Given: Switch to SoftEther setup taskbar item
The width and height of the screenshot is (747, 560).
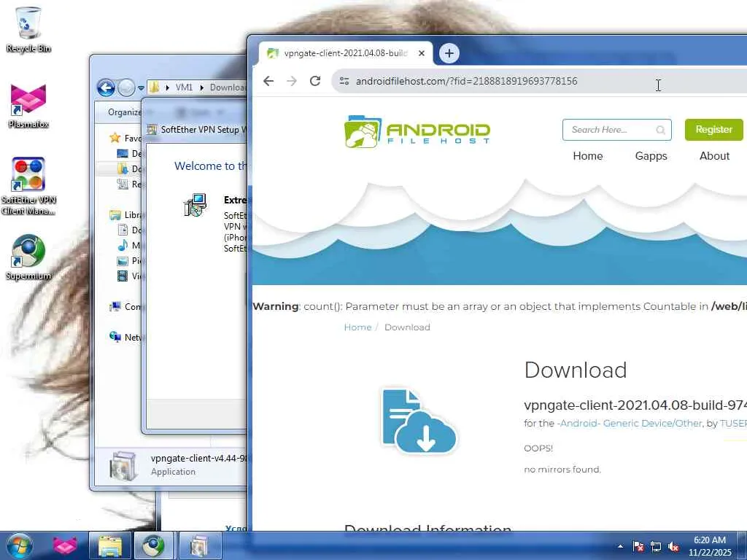Looking at the screenshot, I should click(200, 545).
